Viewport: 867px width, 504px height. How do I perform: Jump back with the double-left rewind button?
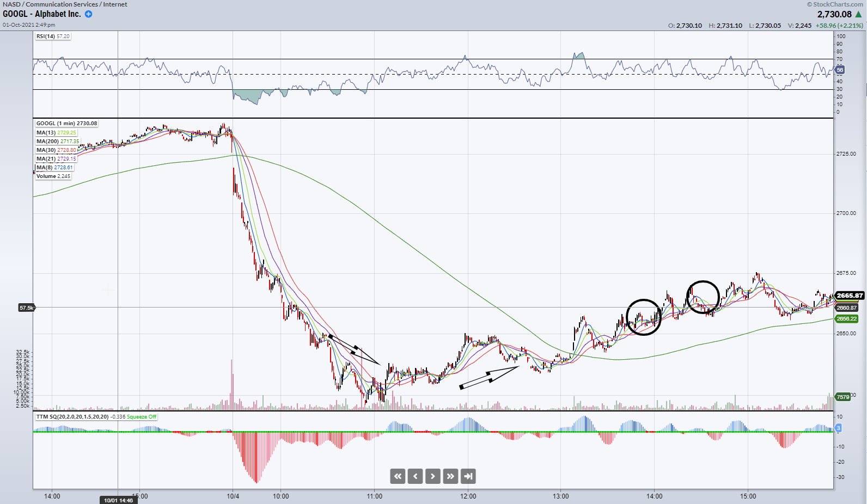pyautogui.click(x=398, y=476)
